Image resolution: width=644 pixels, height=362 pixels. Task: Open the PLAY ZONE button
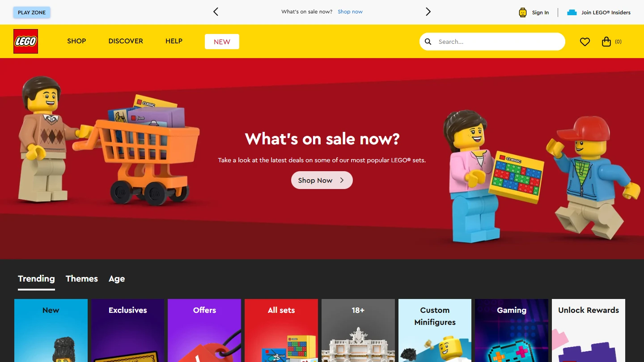tap(32, 13)
